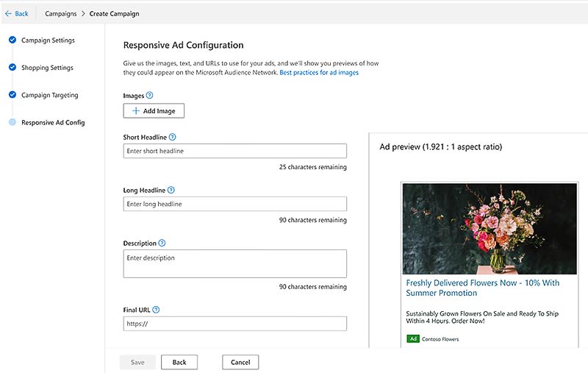Go to Campaign Settings step
588x373 pixels.
pyautogui.click(x=48, y=40)
